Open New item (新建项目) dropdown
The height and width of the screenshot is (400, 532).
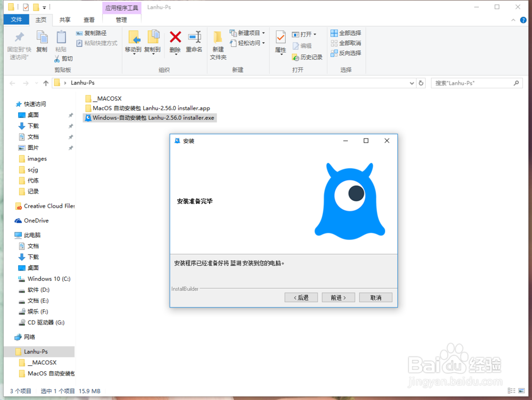pyautogui.click(x=248, y=33)
